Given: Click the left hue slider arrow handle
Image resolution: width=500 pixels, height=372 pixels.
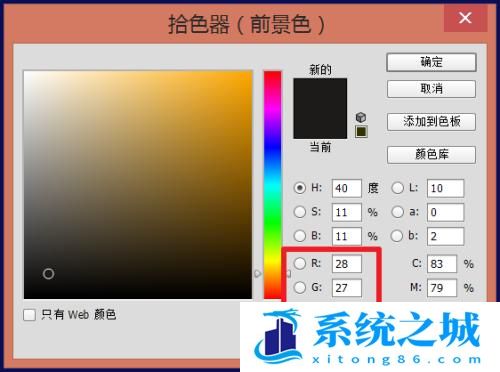Looking at the screenshot, I should coord(258,274).
